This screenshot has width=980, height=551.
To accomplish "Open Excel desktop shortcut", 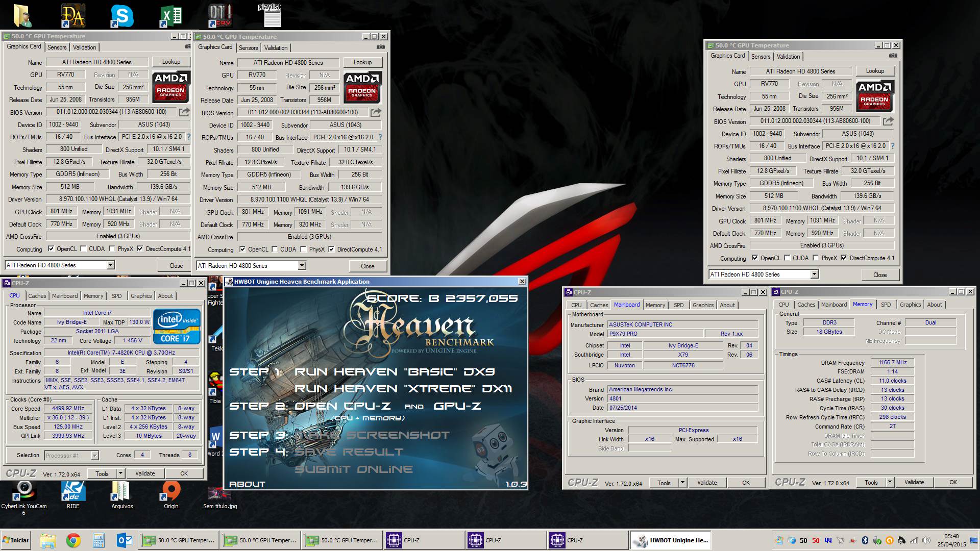I will [171, 16].
